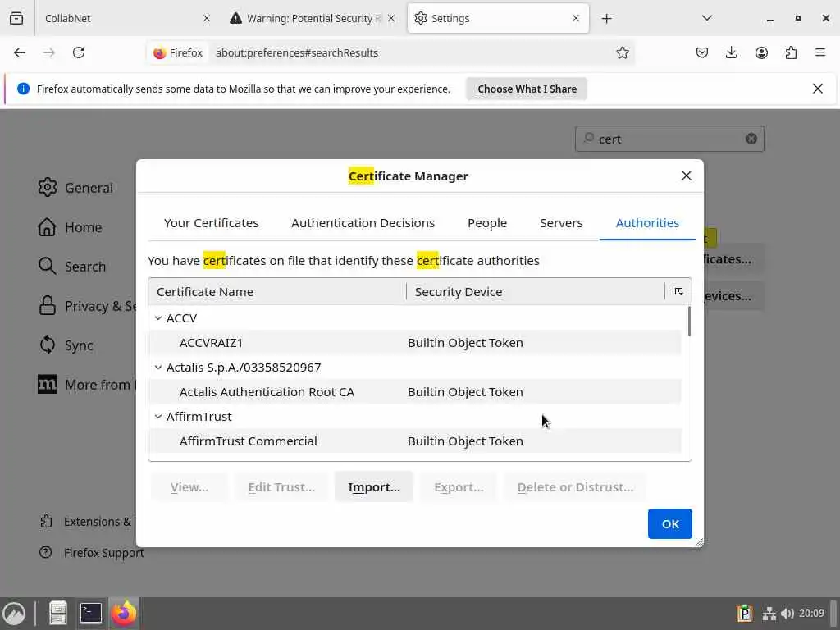Open More from Mozilla sidebar item
840x630 pixels.
tap(87, 385)
